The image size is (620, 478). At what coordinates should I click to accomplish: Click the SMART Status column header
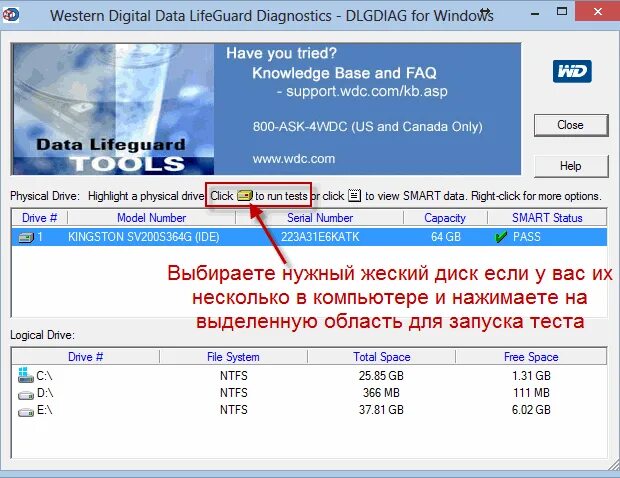coord(547,218)
